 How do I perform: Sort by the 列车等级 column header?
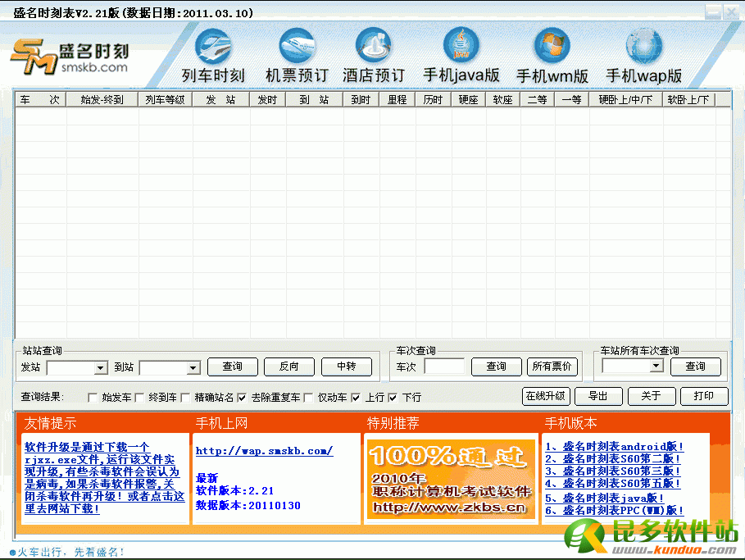coord(165,100)
